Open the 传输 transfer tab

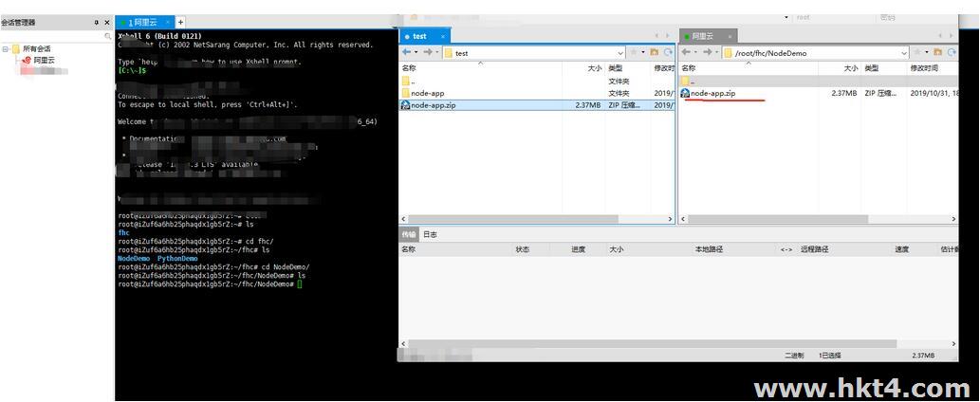[408, 234]
